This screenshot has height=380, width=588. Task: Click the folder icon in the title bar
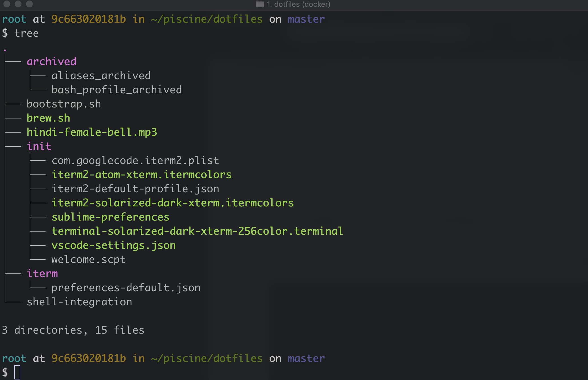pos(260,4)
